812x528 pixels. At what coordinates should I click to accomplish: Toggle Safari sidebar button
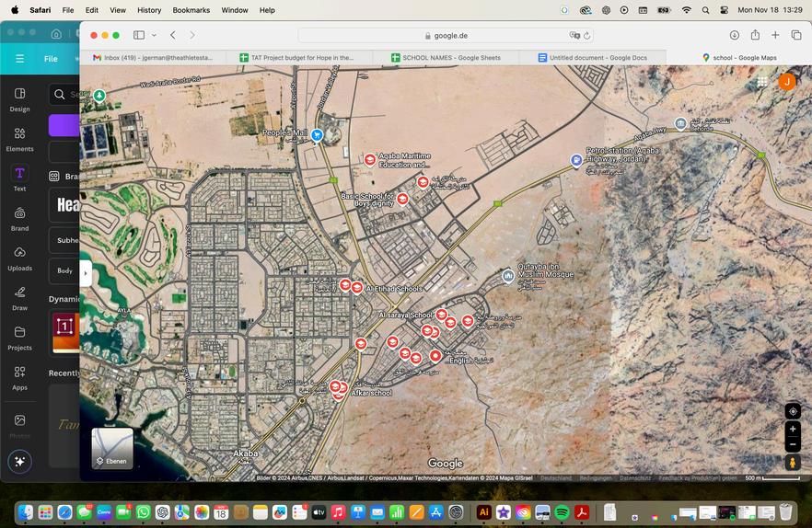pos(139,35)
